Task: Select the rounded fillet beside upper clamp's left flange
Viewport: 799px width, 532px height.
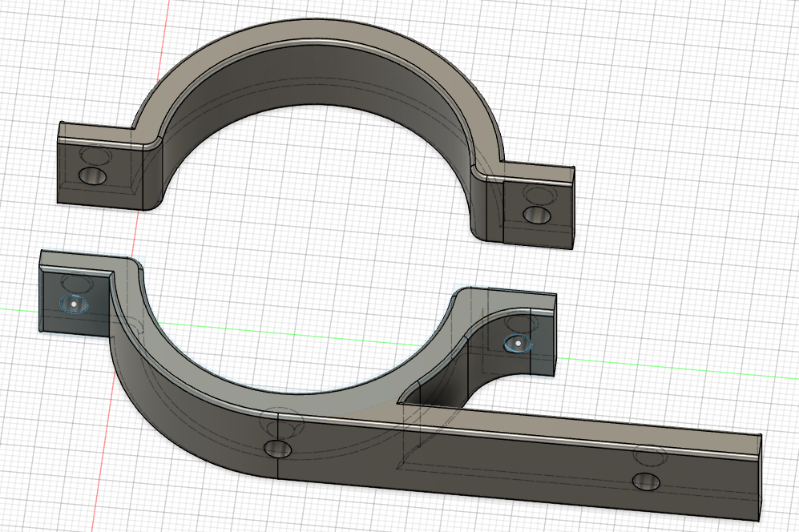Action: coord(153,173)
